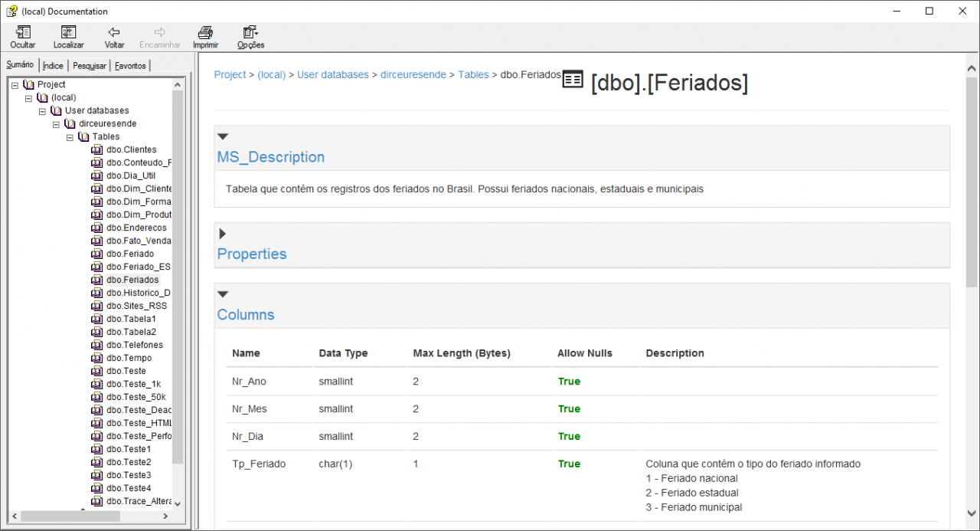This screenshot has height=531, width=980.
Task: Collapse the User databases tree node
Action: click(x=42, y=110)
